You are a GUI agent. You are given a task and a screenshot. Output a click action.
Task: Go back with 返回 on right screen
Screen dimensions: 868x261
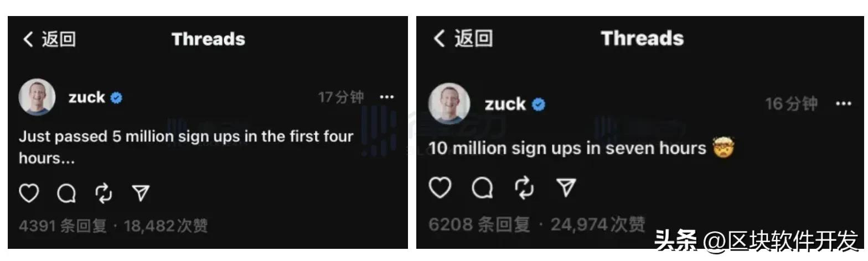pyautogui.click(x=463, y=38)
